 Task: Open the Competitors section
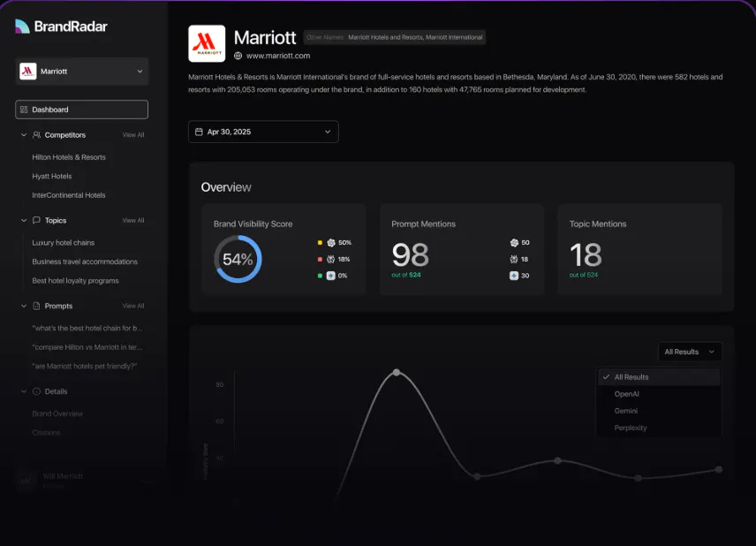(x=65, y=135)
